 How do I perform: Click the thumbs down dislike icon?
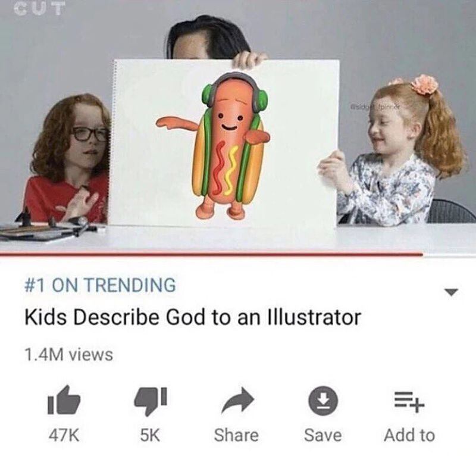tap(151, 401)
